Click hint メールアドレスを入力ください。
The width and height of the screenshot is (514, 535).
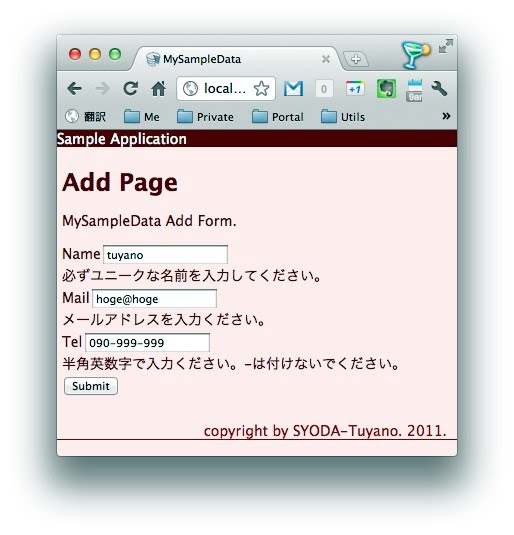click(164, 320)
